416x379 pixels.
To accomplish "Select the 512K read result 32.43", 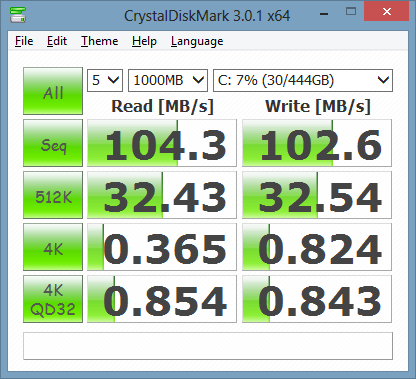I will tap(162, 195).
